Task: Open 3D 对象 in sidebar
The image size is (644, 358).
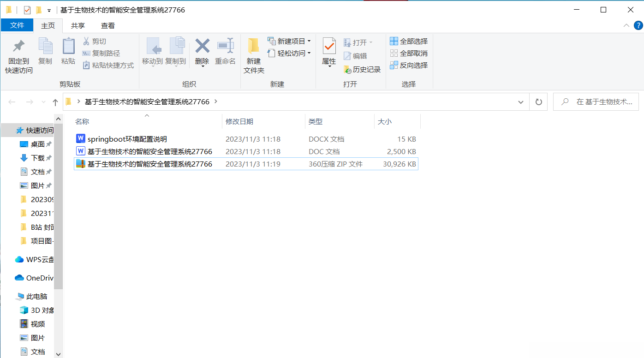Action: [37, 310]
